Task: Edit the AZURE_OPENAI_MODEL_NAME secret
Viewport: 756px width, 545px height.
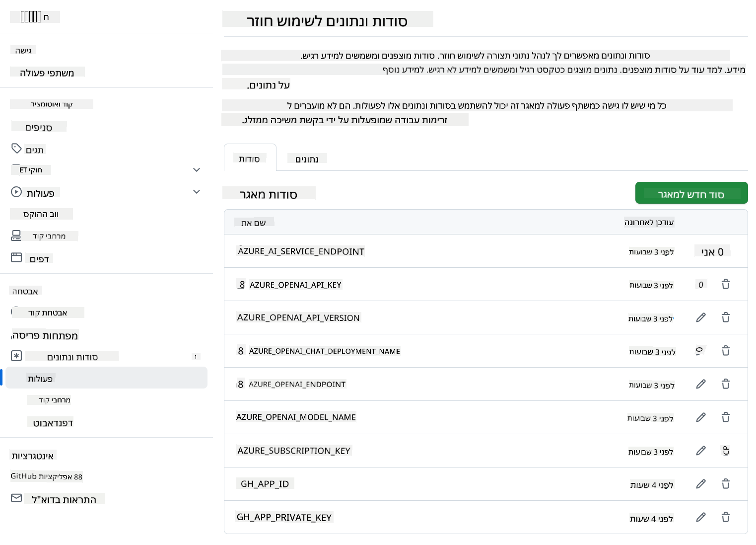Action: point(701,417)
